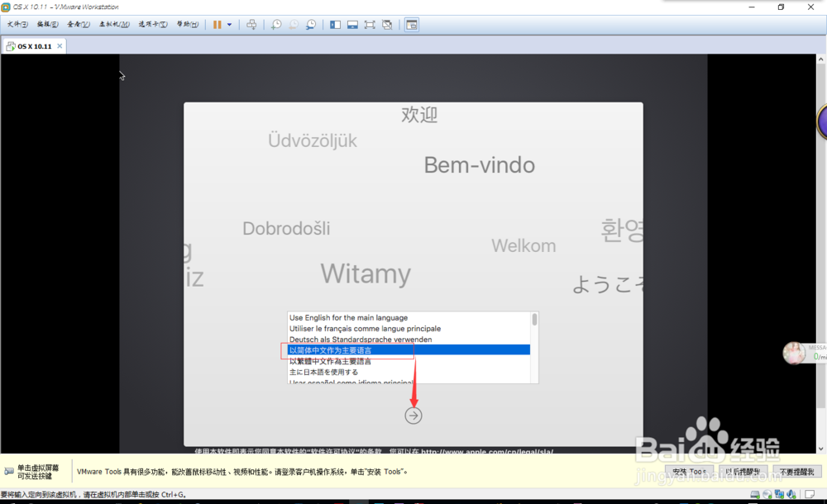Click the revert to snapshot icon
827x504 pixels.
(x=294, y=25)
